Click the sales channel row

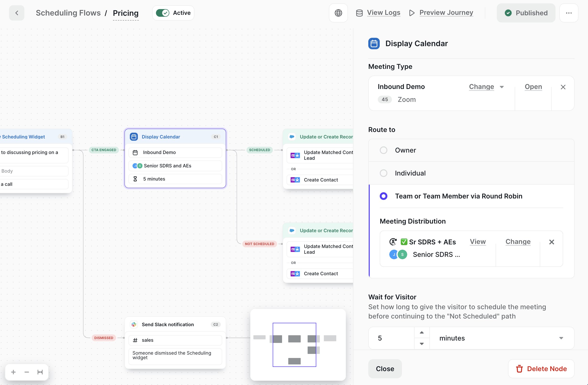pos(175,340)
